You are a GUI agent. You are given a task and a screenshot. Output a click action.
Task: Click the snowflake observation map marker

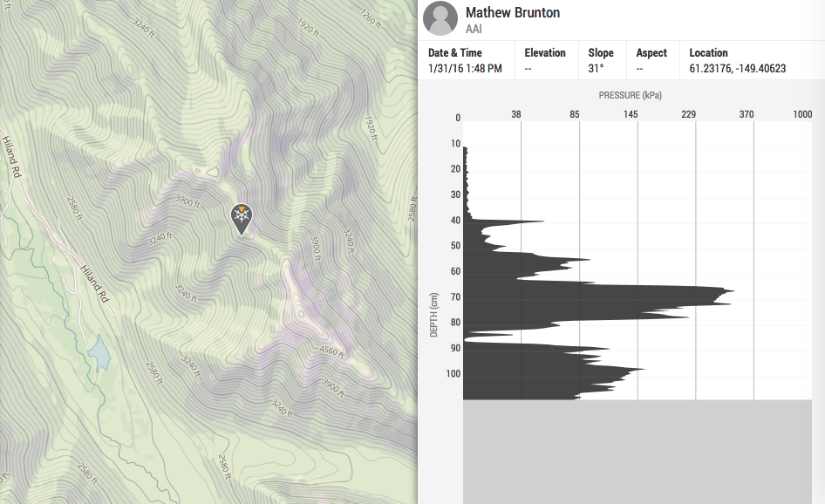click(x=242, y=219)
